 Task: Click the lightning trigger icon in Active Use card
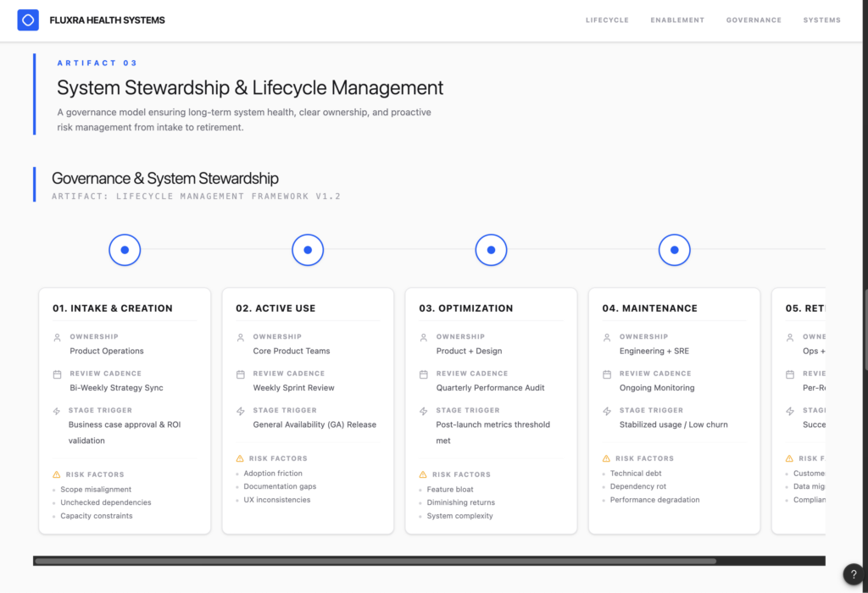click(240, 411)
